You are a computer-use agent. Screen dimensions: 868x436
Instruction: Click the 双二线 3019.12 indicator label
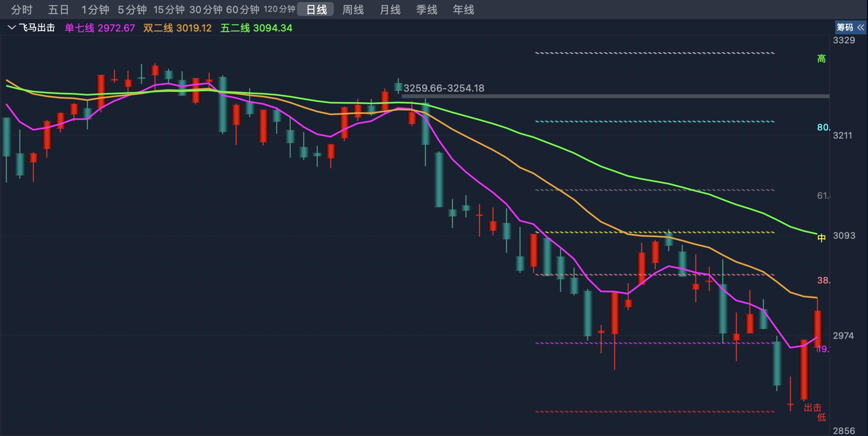pyautogui.click(x=178, y=28)
